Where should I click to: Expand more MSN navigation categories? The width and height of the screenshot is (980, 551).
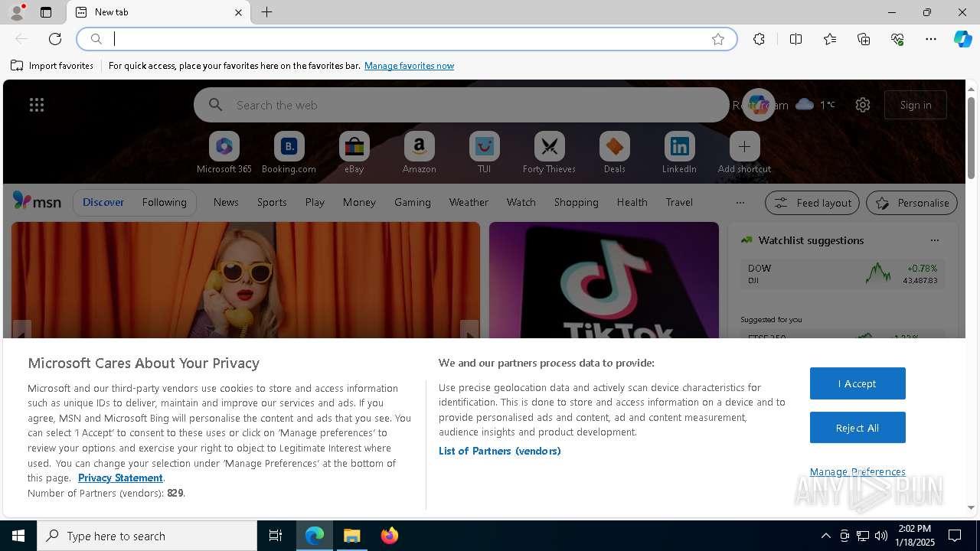coord(740,203)
